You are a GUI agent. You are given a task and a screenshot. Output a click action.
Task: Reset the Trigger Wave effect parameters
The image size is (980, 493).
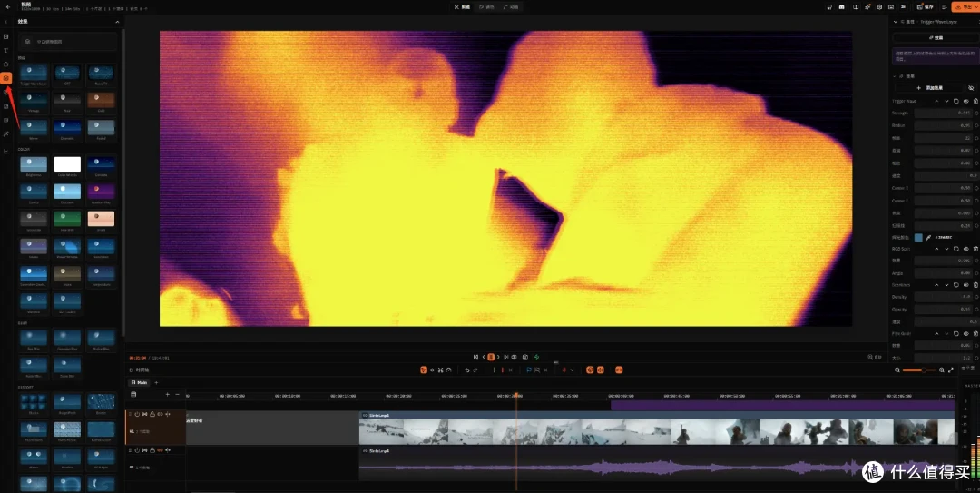[x=956, y=101]
